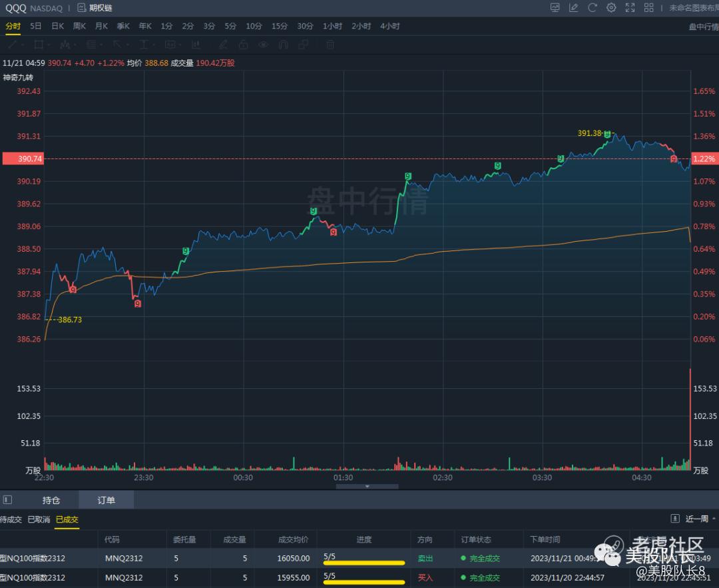Switch to the 周K weekly candlestick view
The image size is (719, 588).
click(79, 26)
